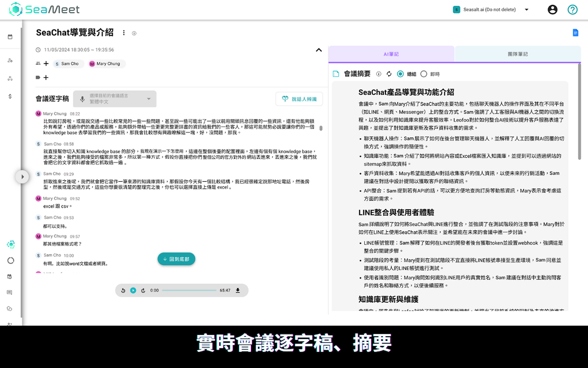Skip forward in the audio

point(143,290)
